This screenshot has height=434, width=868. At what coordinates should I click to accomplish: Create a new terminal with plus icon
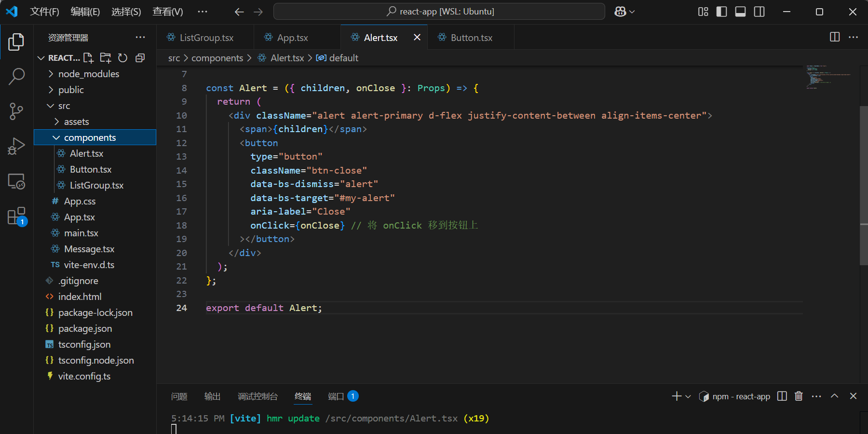coord(677,396)
